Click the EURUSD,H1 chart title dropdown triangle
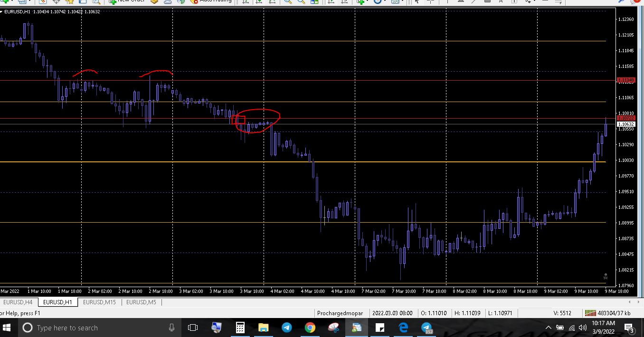 tap(1, 12)
